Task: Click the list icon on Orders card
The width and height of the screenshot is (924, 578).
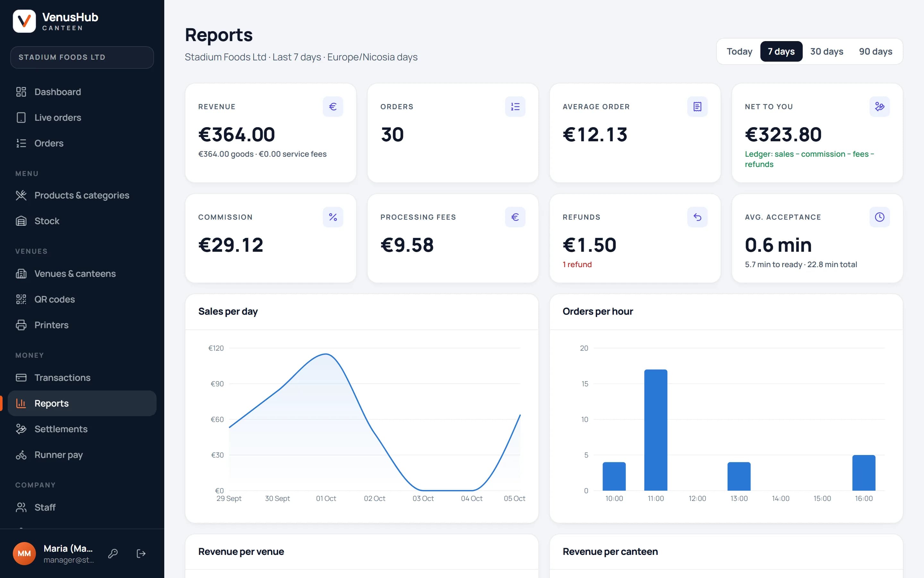Action: pyautogui.click(x=515, y=107)
